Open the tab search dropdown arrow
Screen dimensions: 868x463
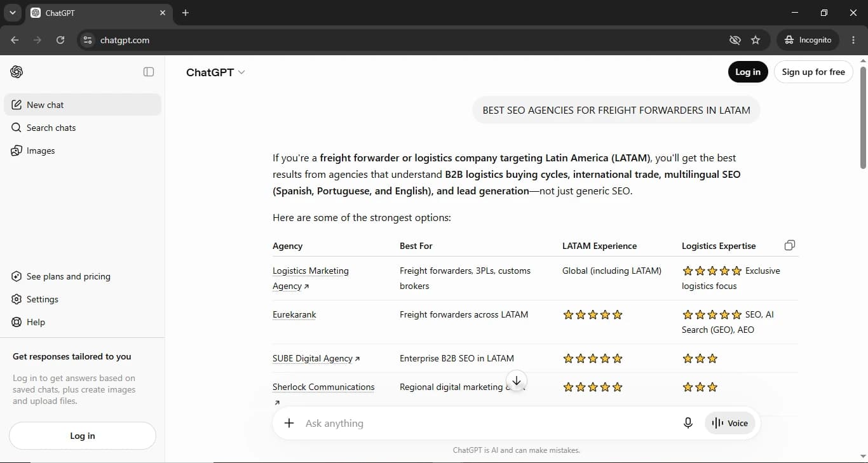12,13
